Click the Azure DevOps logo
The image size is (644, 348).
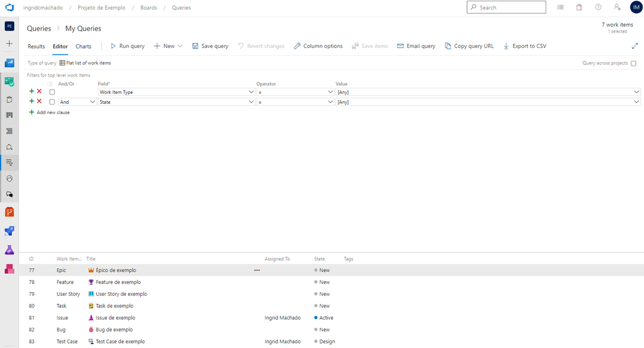click(x=9, y=7)
